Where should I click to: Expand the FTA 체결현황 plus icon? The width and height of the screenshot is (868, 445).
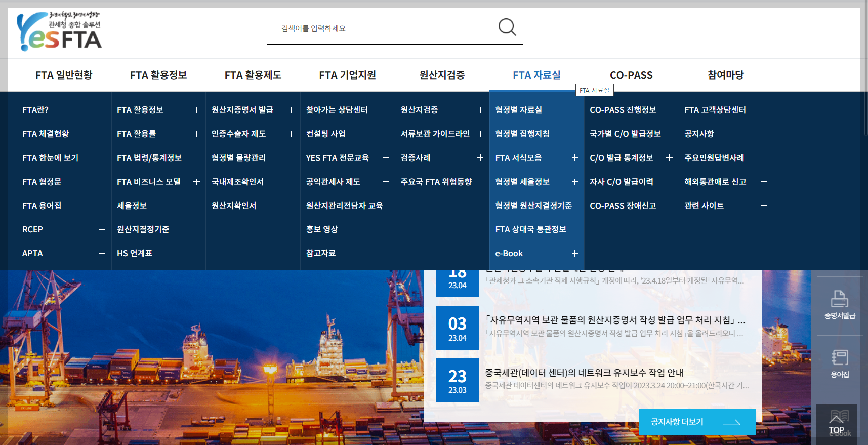click(x=102, y=134)
